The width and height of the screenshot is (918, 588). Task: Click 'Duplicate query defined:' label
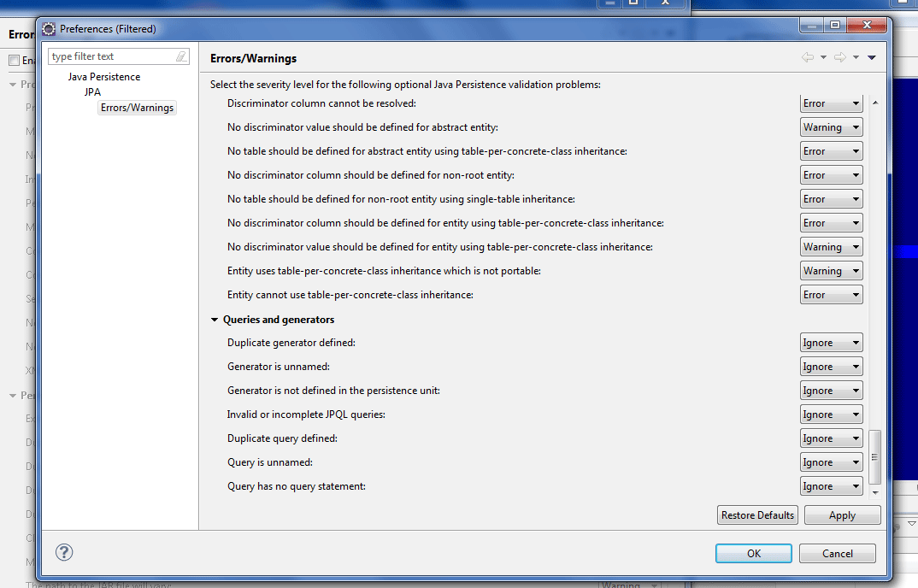pyautogui.click(x=282, y=438)
